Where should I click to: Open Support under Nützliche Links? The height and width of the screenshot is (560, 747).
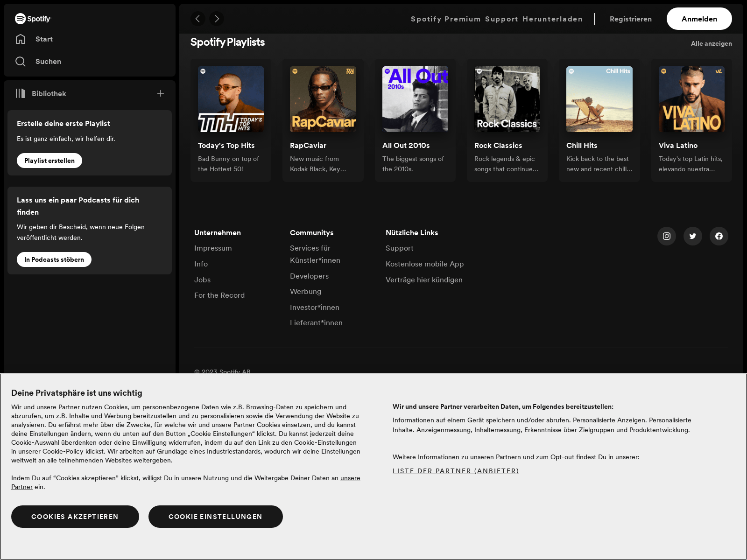coord(400,248)
